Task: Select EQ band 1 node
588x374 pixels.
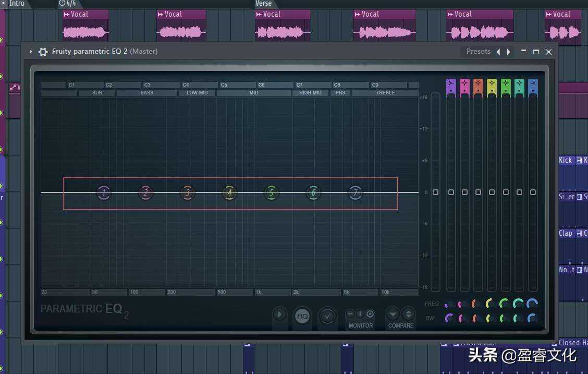Action: pos(104,193)
